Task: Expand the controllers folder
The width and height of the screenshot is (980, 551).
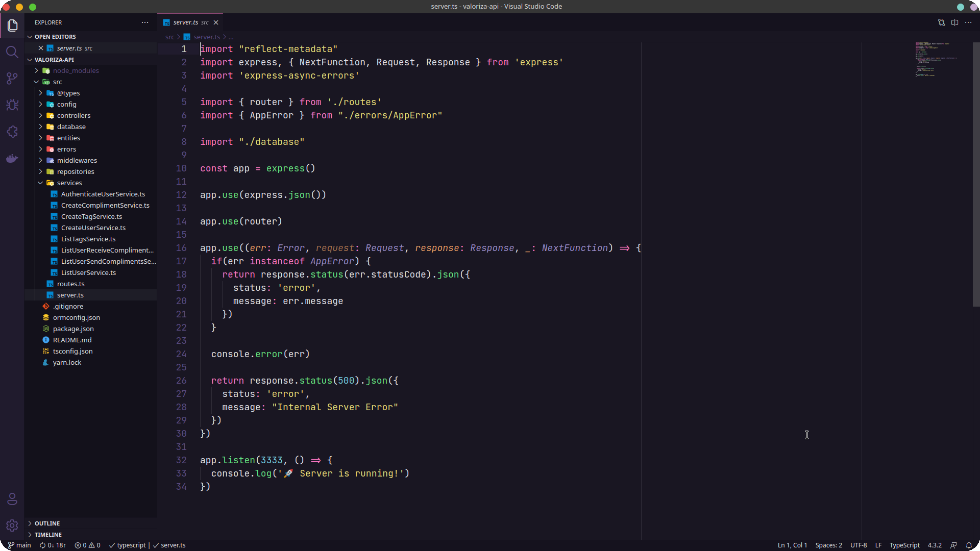Action: coord(73,115)
